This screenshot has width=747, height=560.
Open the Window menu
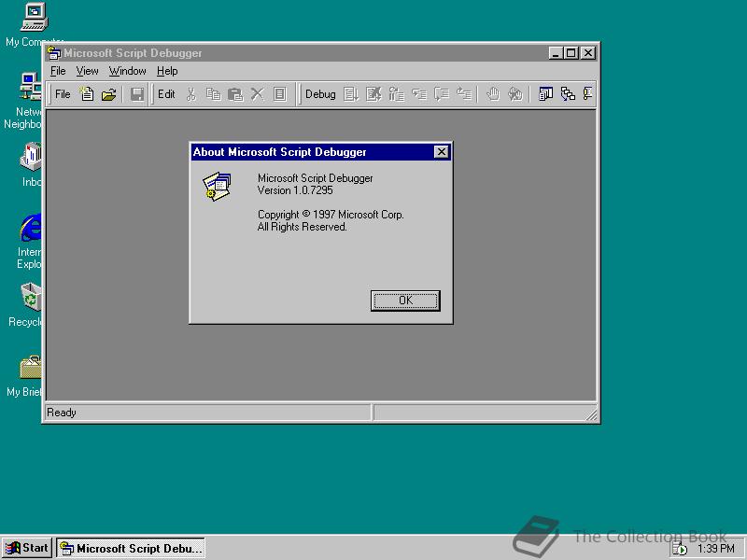(127, 71)
